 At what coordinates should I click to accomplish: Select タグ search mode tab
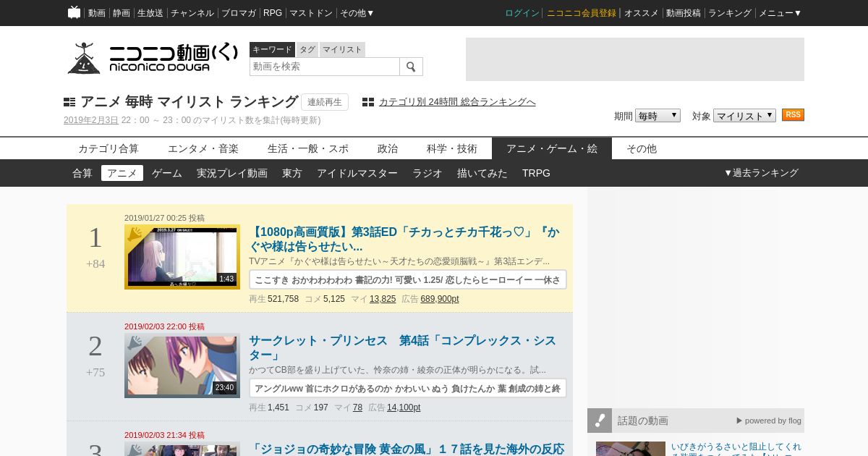pyautogui.click(x=307, y=49)
